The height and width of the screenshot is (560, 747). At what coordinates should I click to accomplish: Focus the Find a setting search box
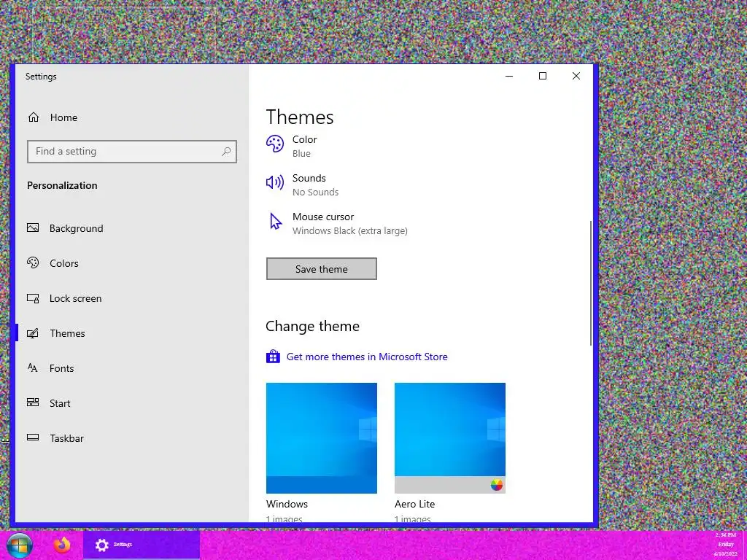click(132, 152)
